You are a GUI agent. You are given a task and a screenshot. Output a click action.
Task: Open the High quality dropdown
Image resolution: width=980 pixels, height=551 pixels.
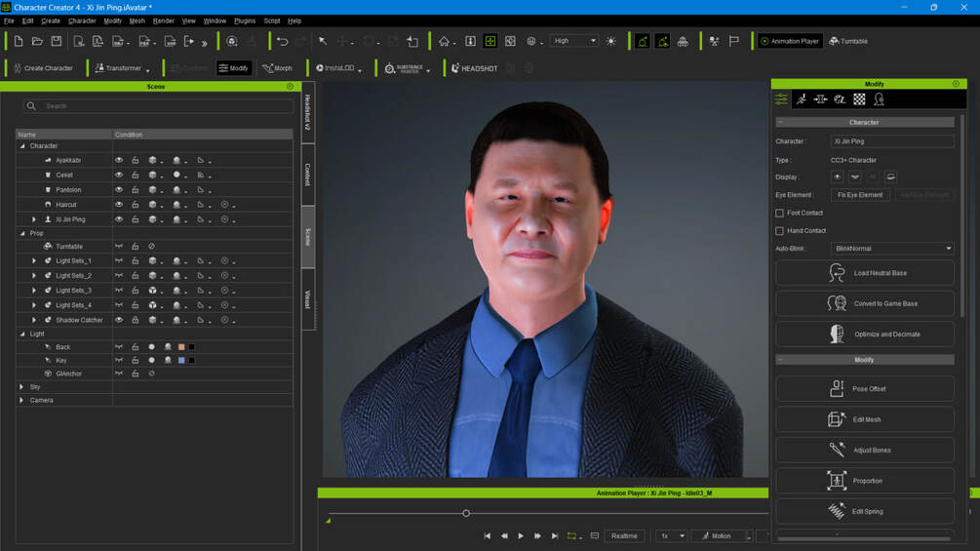tap(574, 41)
